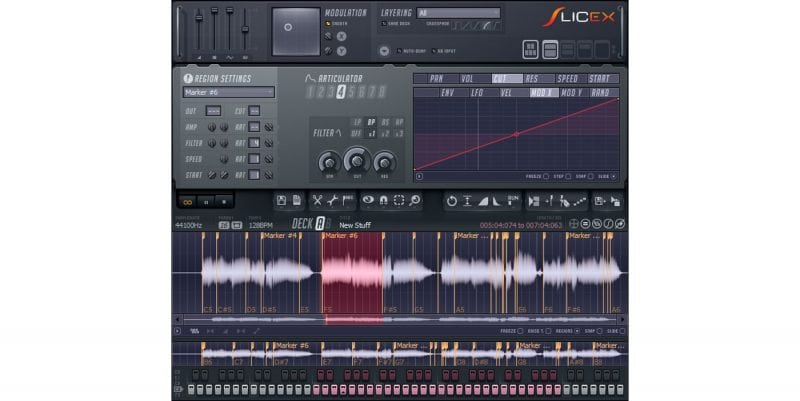Toggle the Auto-dump option
The height and width of the screenshot is (401, 800).
point(399,51)
